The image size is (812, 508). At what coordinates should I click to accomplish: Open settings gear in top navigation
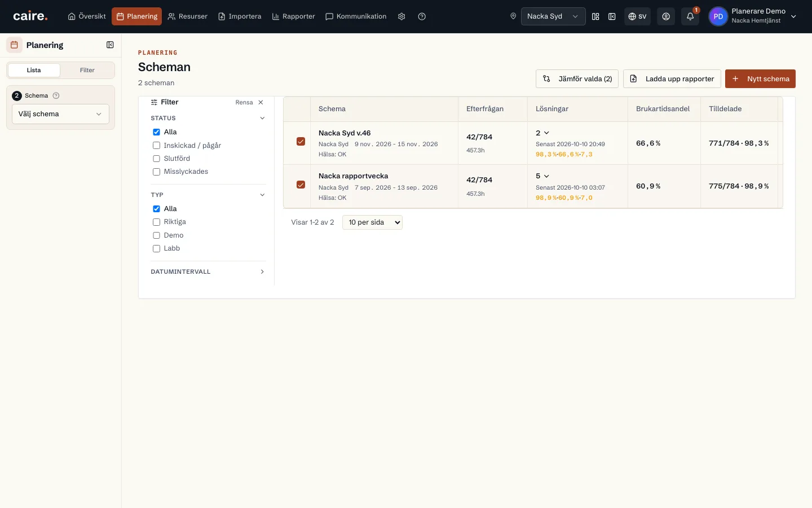[401, 16]
